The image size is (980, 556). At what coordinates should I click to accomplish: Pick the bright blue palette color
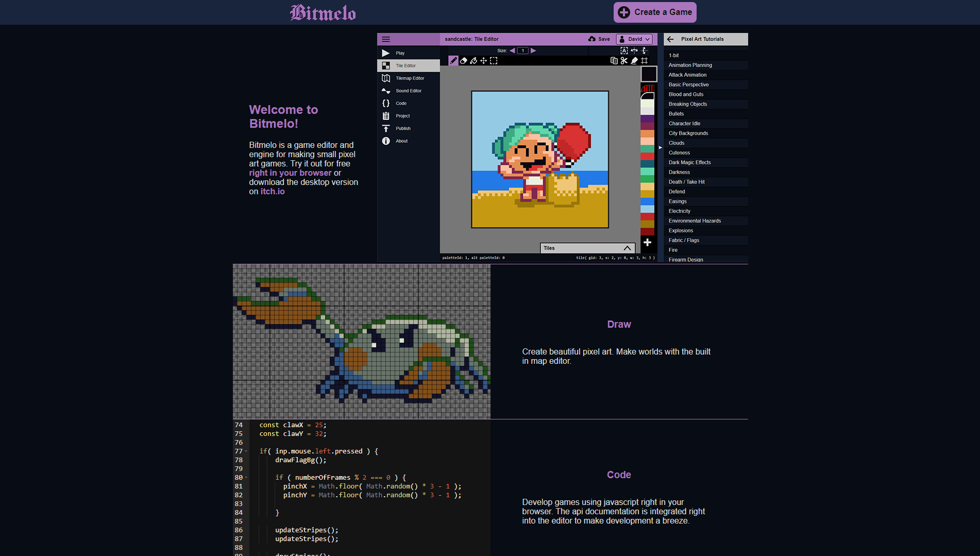coord(648,201)
